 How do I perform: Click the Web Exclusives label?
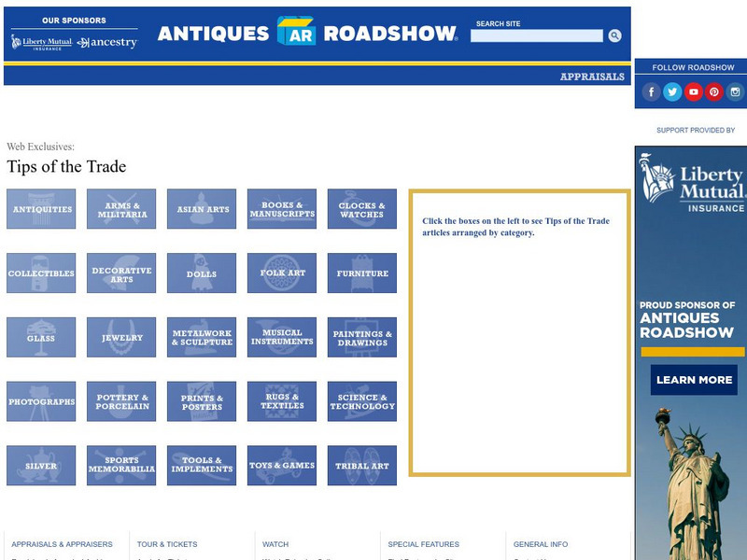click(x=40, y=147)
